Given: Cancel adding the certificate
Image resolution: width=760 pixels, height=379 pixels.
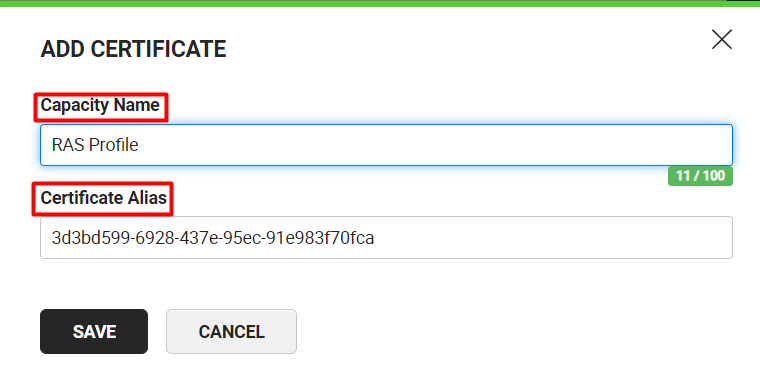Looking at the screenshot, I should [231, 332].
